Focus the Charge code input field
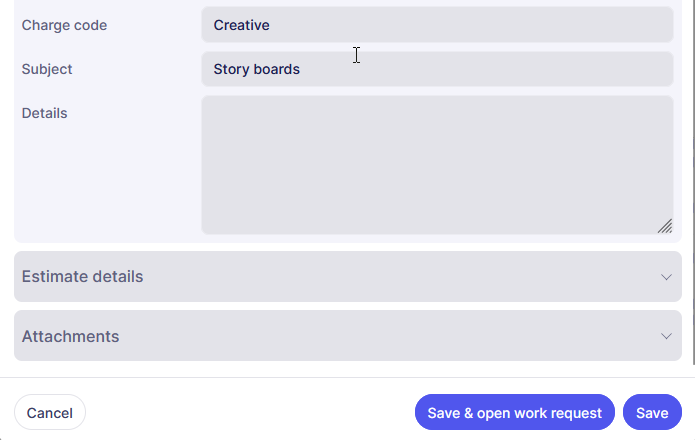Image resolution: width=695 pixels, height=440 pixels. (x=437, y=25)
